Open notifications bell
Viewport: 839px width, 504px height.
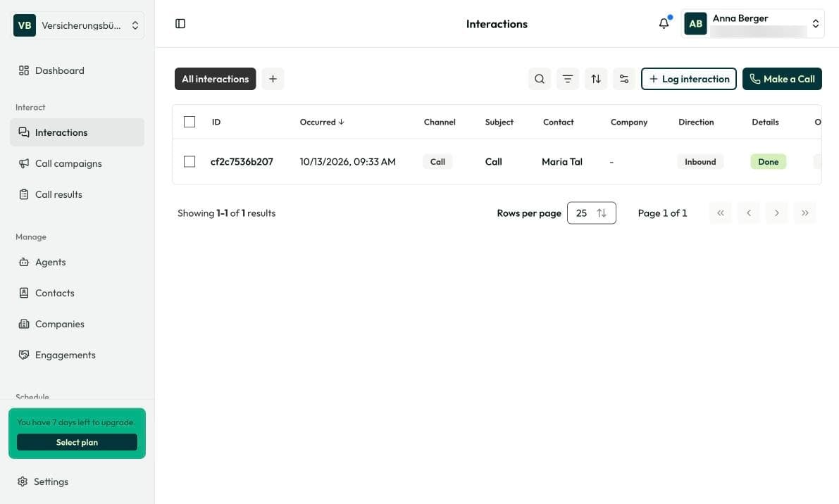click(x=664, y=23)
